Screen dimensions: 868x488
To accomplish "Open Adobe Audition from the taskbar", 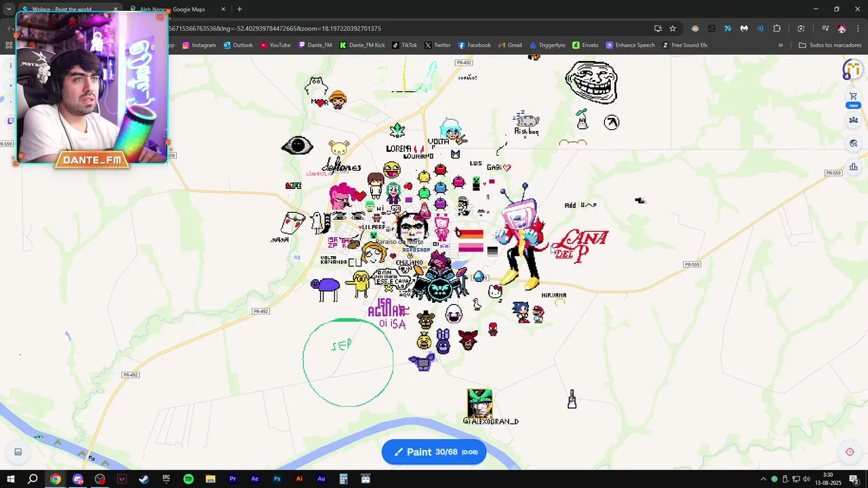I will (x=321, y=479).
